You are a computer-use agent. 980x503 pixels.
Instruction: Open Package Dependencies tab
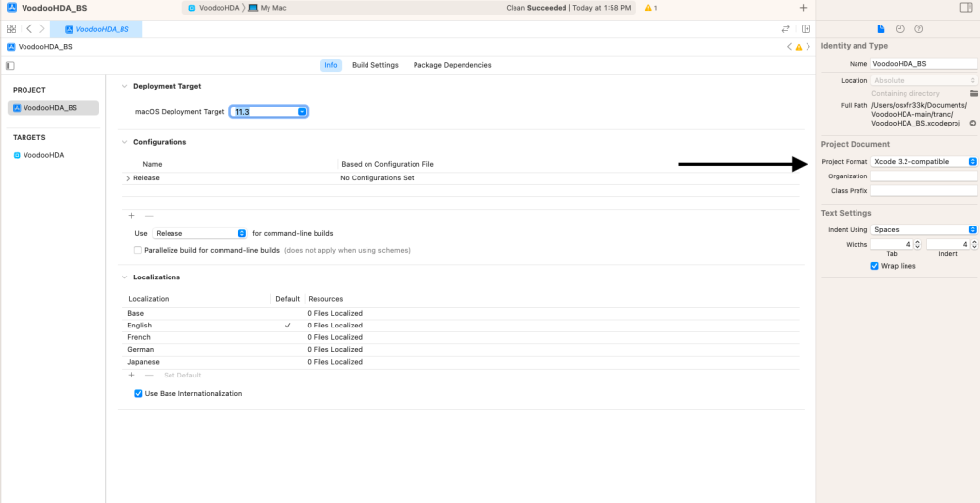453,65
